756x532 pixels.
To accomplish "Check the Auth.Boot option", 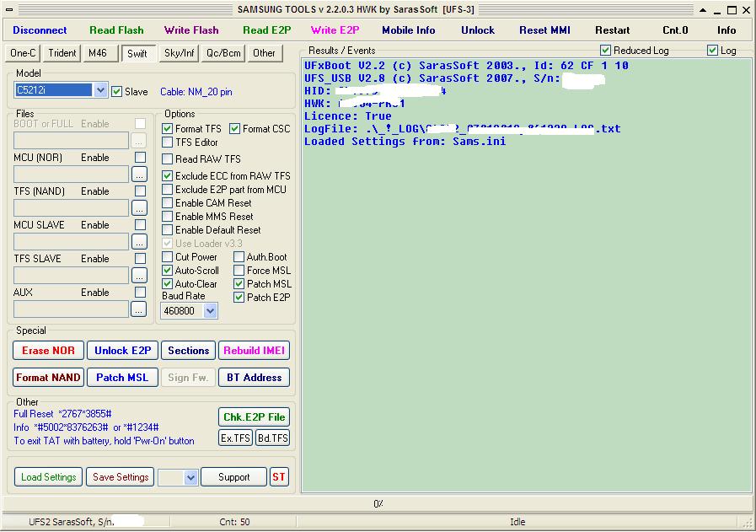I will (239, 257).
